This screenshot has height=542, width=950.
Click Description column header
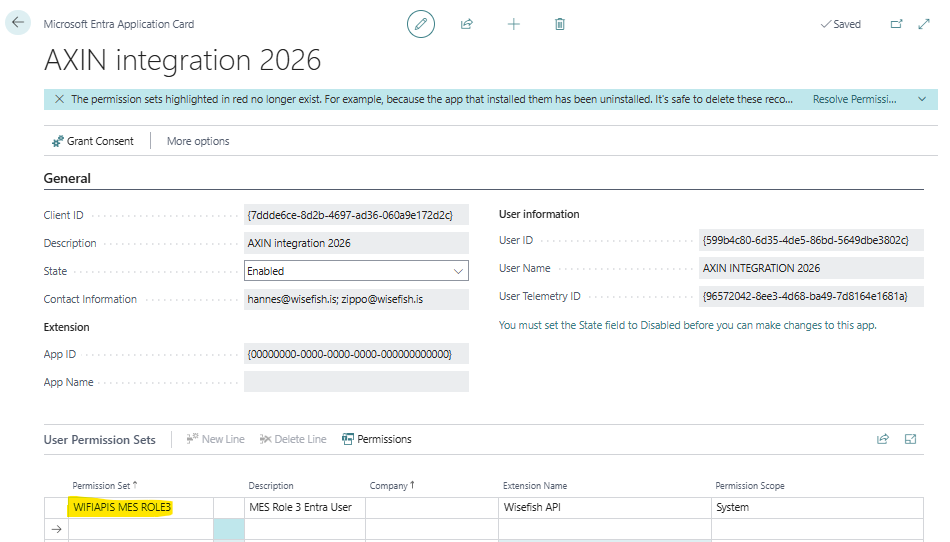coord(271,486)
